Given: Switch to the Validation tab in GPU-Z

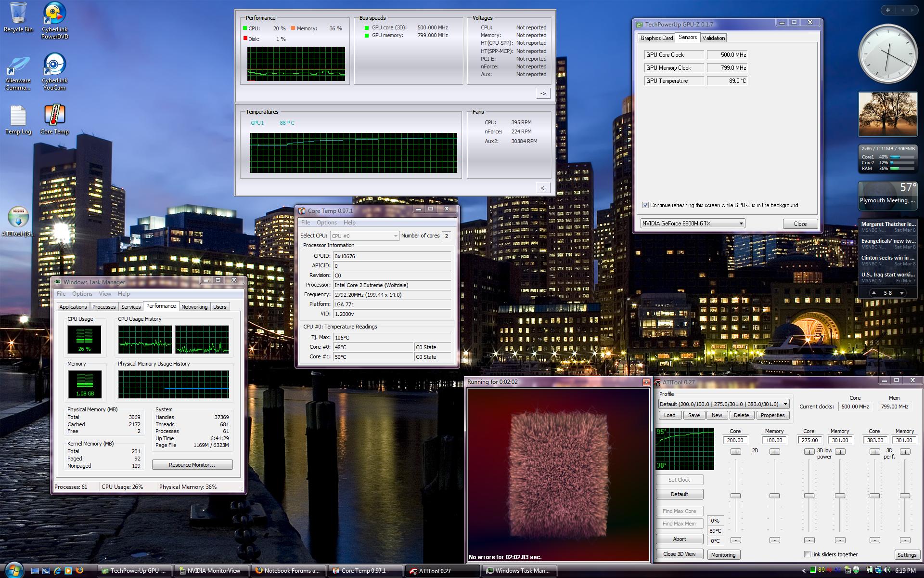Looking at the screenshot, I should tap(713, 38).
